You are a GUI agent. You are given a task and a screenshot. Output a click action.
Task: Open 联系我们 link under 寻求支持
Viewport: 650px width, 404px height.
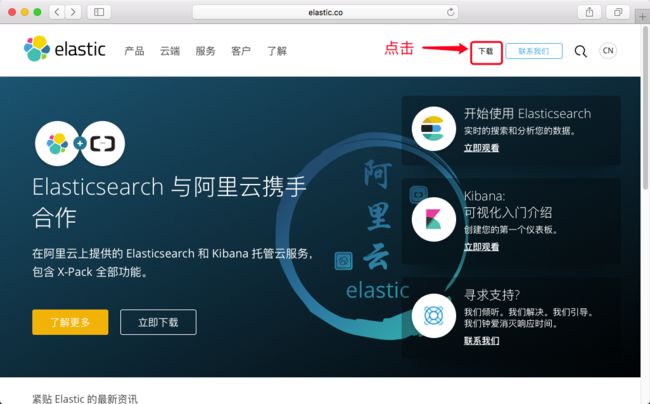(481, 341)
